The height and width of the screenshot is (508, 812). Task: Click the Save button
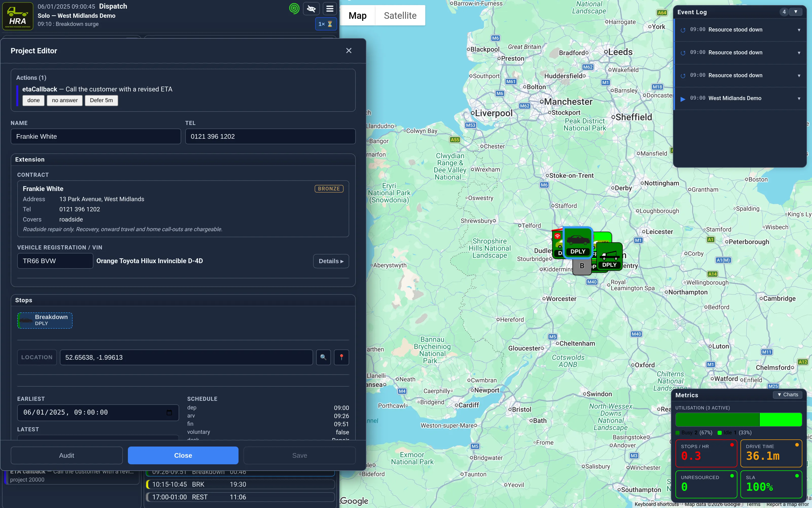click(x=299, y=455)
